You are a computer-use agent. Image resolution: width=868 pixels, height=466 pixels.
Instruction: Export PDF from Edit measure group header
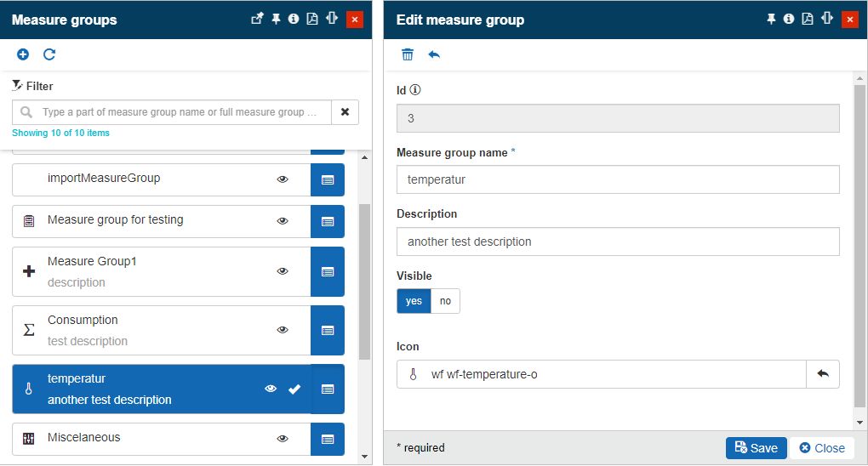pos(807,19)
